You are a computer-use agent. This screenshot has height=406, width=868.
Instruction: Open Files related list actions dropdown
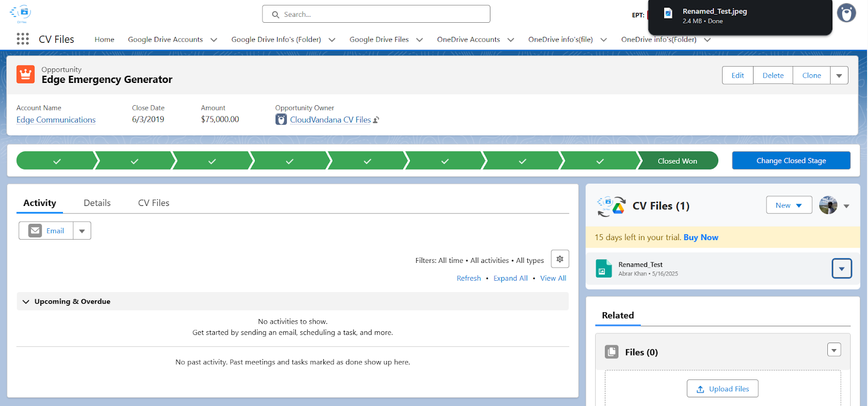pos(834,350)
